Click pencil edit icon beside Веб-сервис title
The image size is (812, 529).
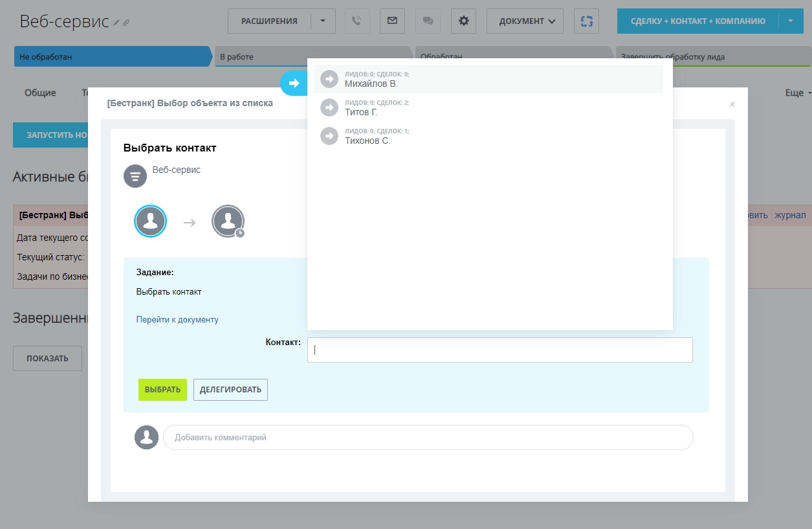[x=116, y=23]
